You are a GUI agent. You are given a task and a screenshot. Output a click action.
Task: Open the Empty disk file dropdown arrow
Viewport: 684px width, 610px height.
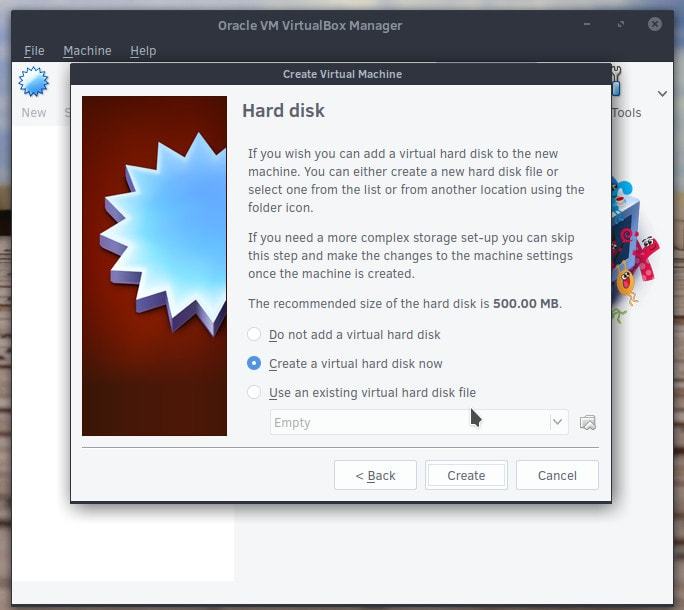click(557, 423)
